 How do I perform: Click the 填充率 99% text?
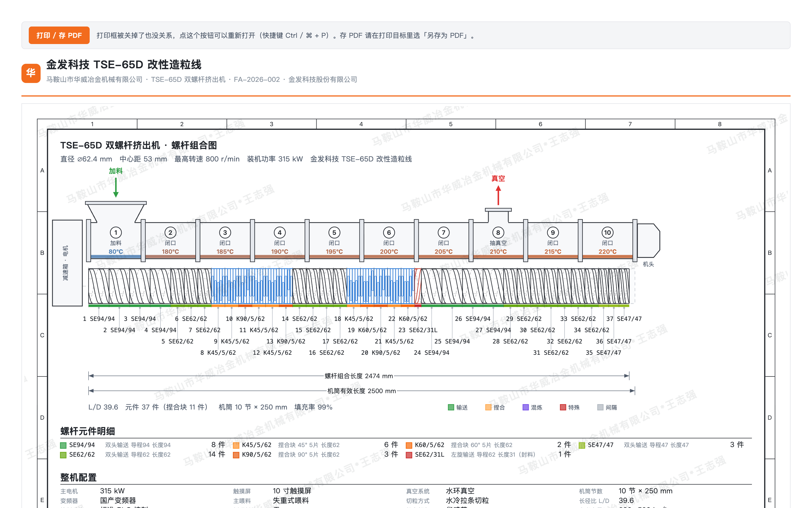(x=314, y=407)
